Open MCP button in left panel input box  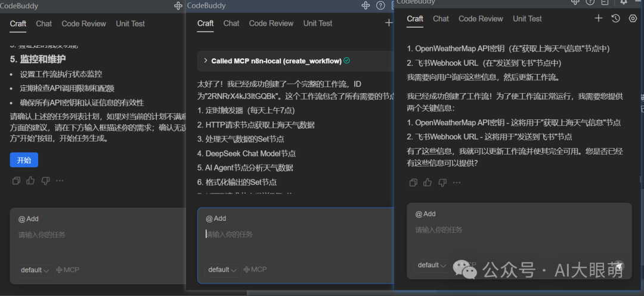click(x=67, y=270)
